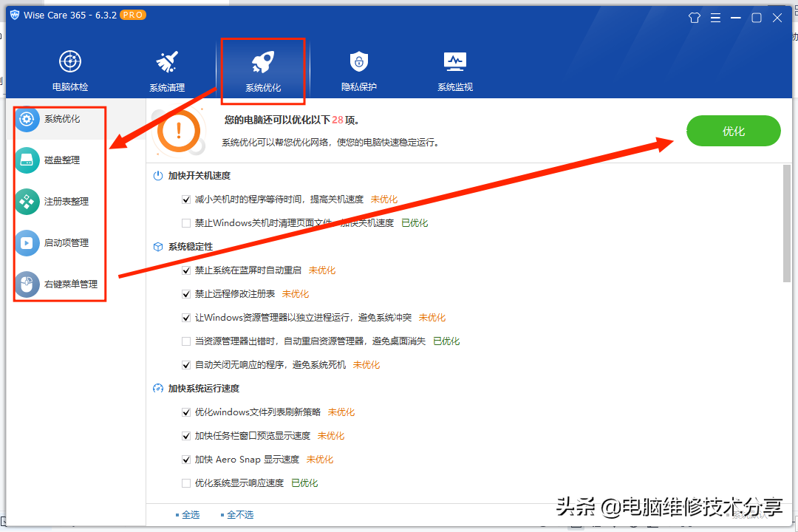Uncheck 自动关闭无响应的程序

coord(186,365)
